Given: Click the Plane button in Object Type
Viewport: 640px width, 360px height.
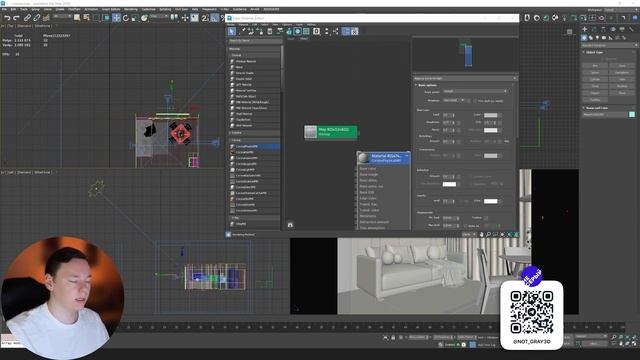Looking at the screenshot, I should pos(622,93).
